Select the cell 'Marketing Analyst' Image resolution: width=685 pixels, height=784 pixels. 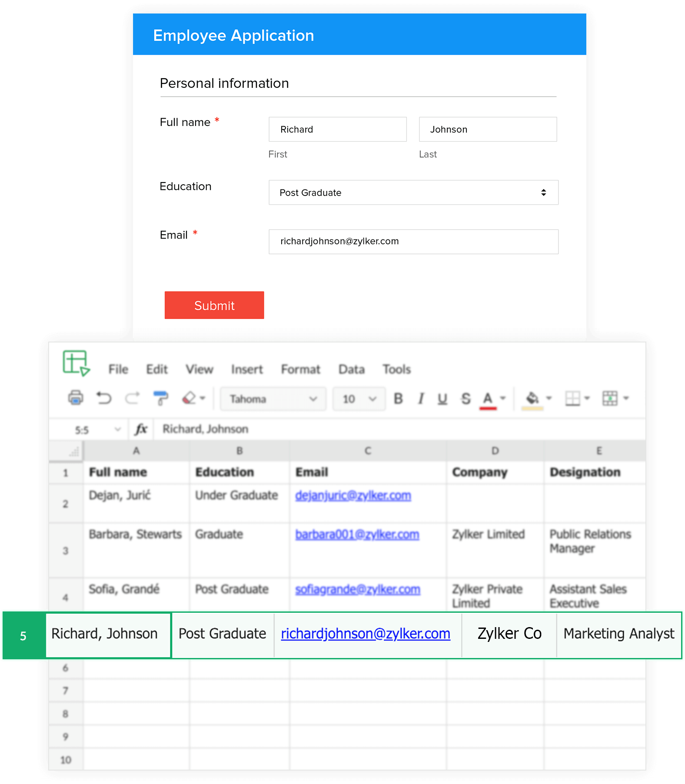(x=619, y=635)
